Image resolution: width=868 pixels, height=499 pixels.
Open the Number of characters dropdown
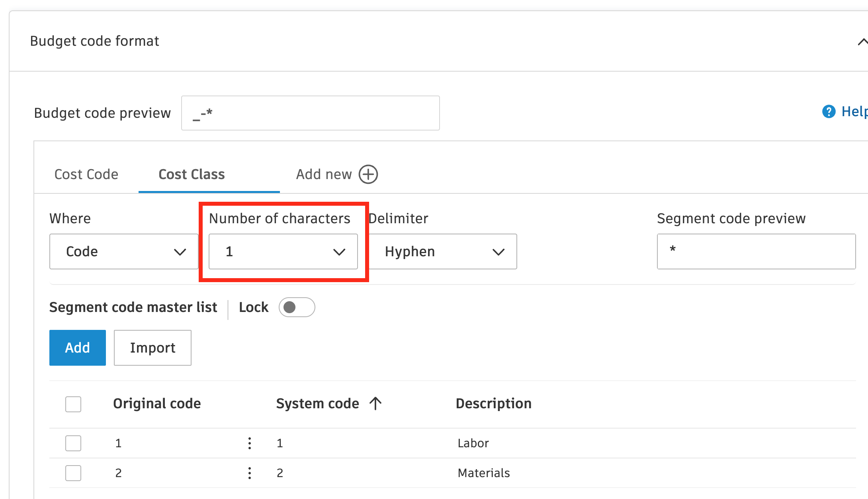click(283, 251)
